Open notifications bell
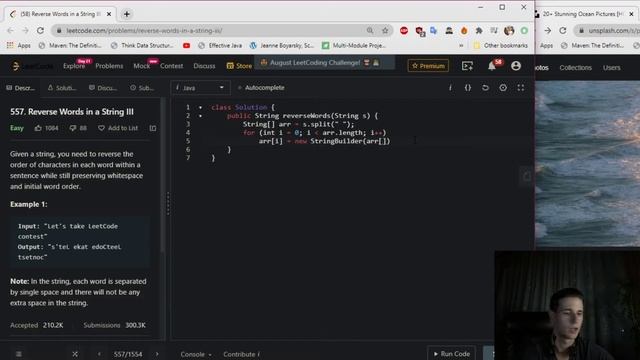 coord(492,66)
